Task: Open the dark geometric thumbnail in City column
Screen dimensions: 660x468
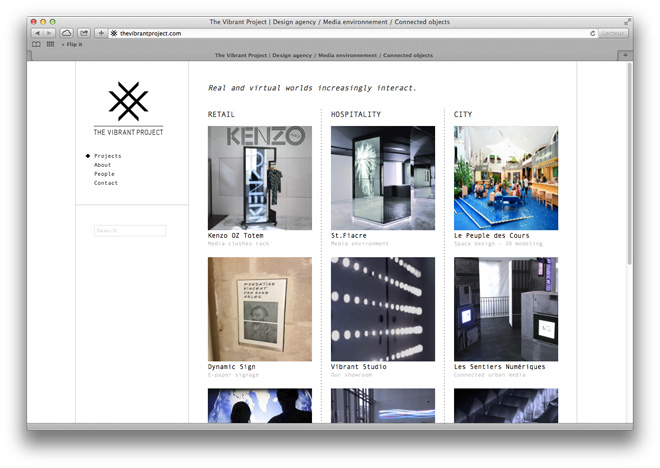Action: click(x=506, y=405)
